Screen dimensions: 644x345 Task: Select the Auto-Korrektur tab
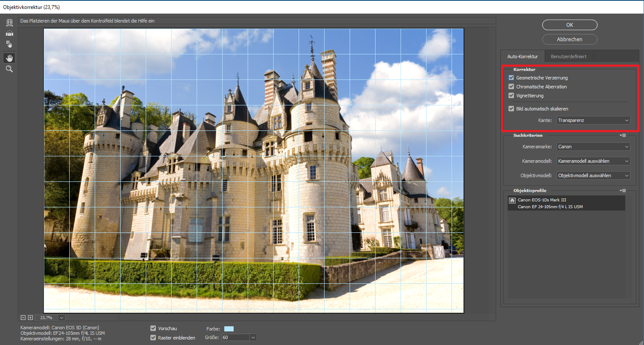(523, 57)
